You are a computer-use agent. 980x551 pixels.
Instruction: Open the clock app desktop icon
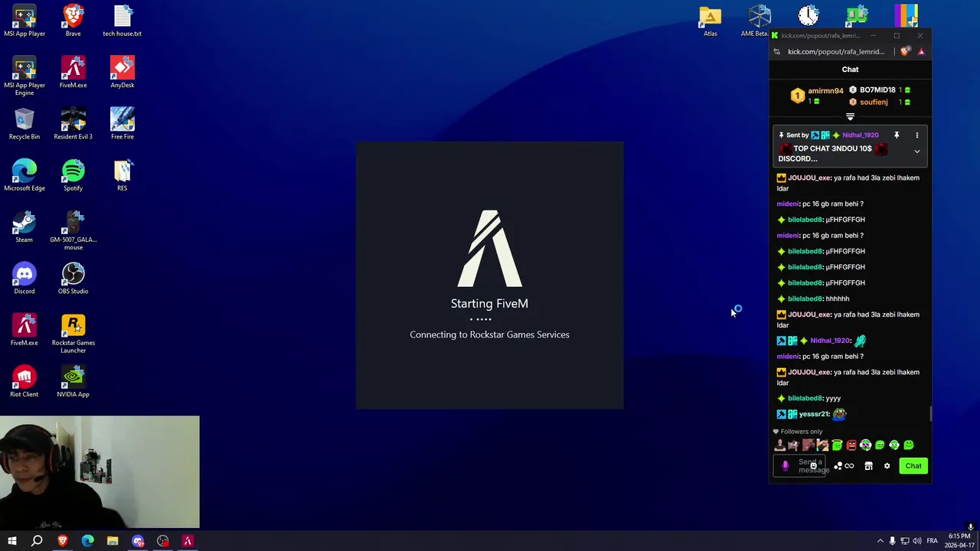tap(808, 15)
